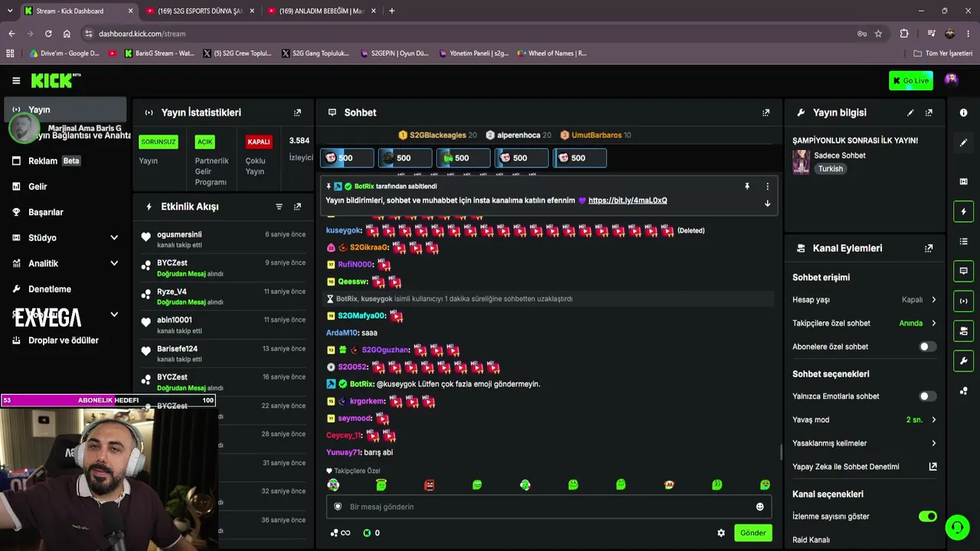
Task: Click the list icon in the right rail
Action: [963, 241]
